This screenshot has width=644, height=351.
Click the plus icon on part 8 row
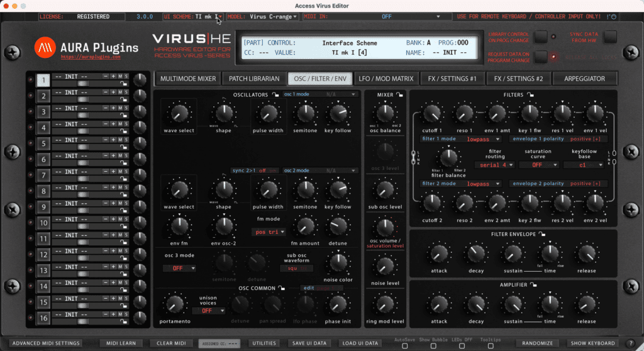coord(113,187)
